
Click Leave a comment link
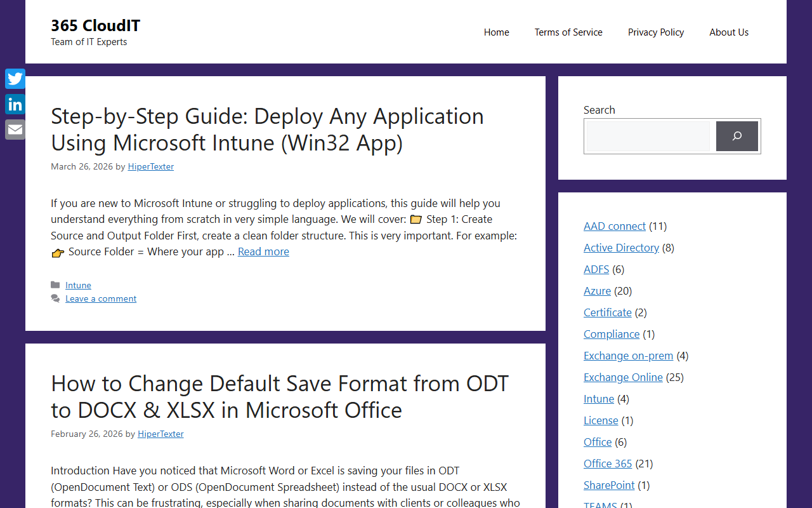click(x=101, y=298)
